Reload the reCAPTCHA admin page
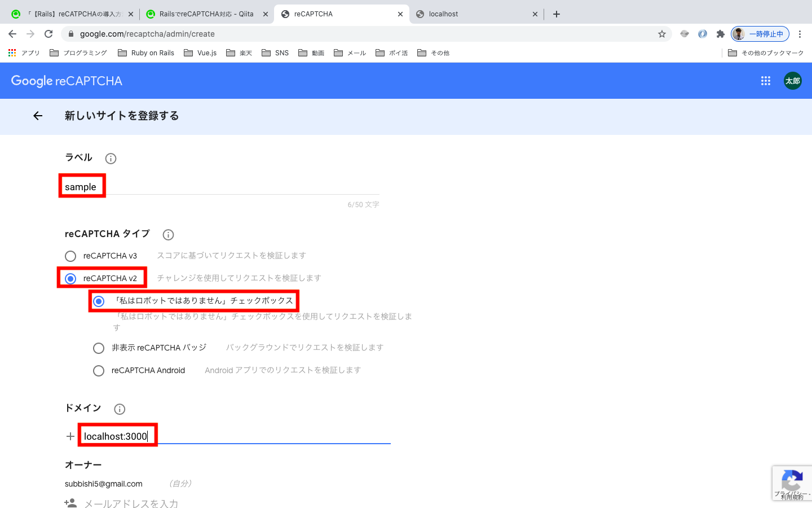The height and width of the screenshot is (508, 812). point(48,34)
